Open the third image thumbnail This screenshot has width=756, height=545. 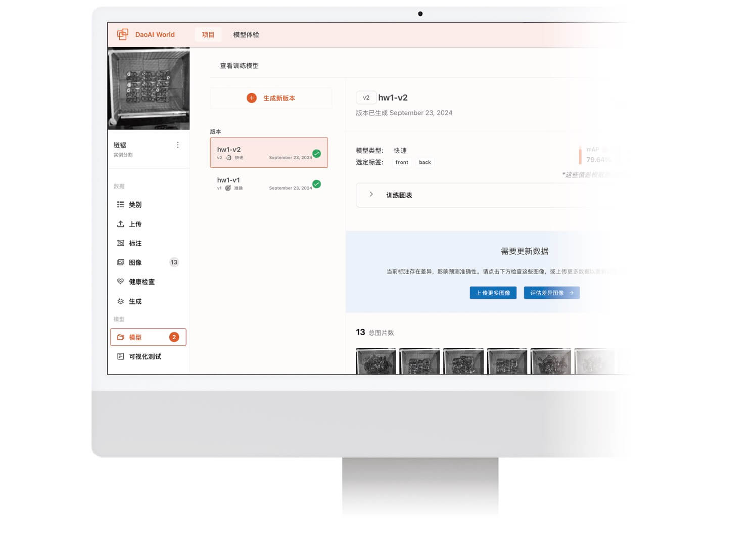coord(463,361)
